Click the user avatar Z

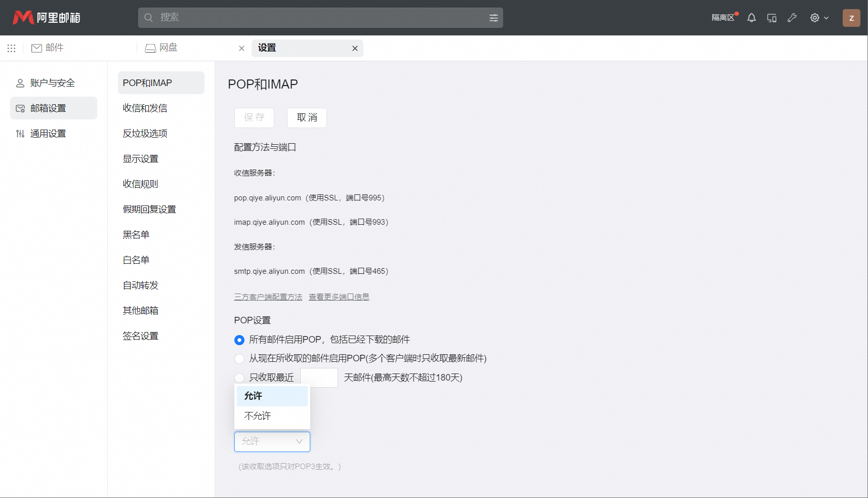coord(851,18)
